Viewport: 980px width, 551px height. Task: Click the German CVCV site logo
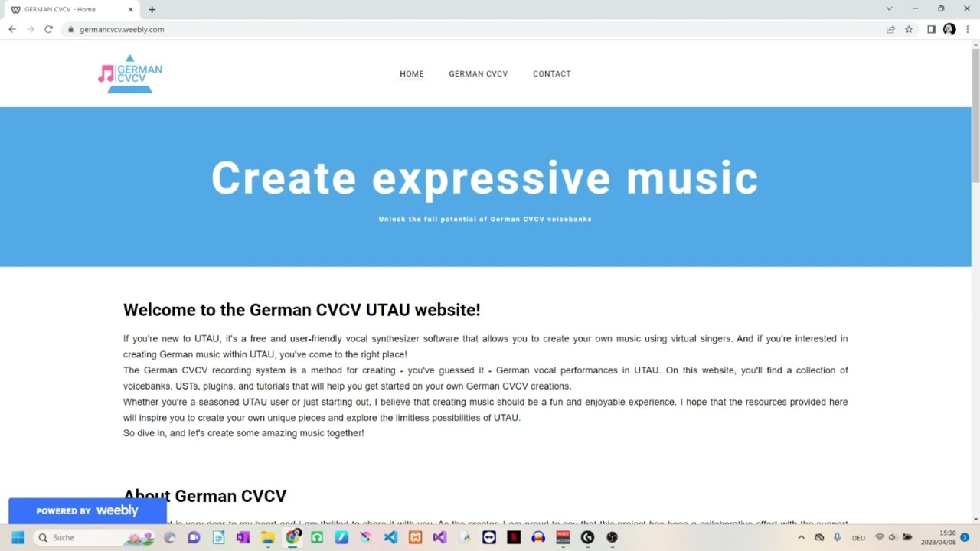[130, 73]
